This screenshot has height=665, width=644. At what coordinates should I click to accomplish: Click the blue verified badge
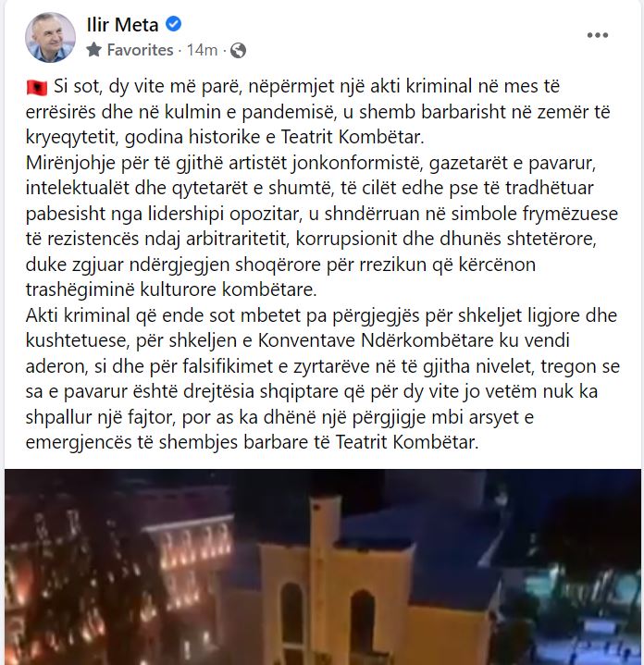coord(173,24)
